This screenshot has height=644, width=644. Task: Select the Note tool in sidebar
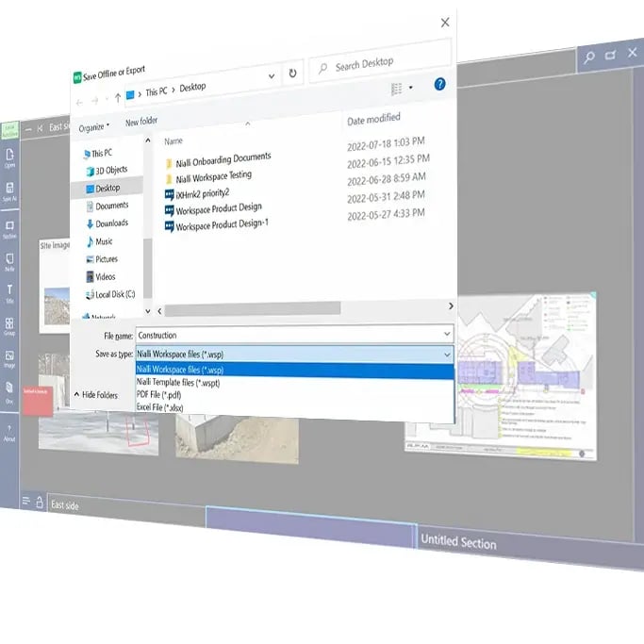click(9, 262)
